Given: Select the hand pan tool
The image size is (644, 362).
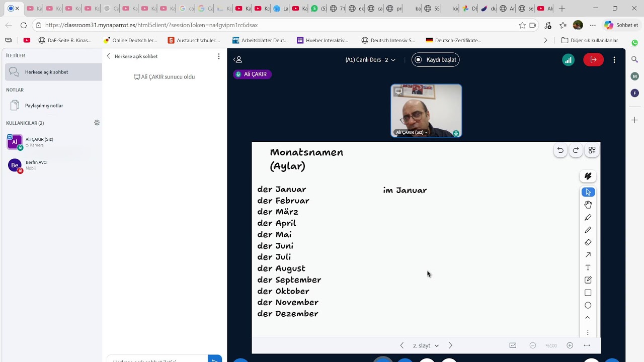Looking at the screenshot, I should [588, 205].
